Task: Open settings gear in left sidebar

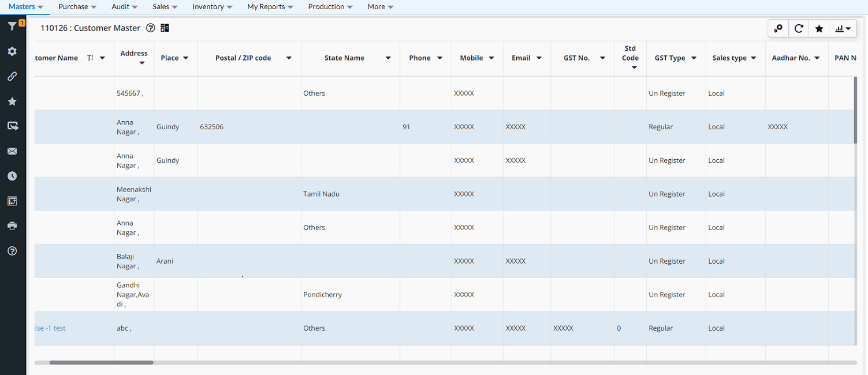Action: (12, 51)
